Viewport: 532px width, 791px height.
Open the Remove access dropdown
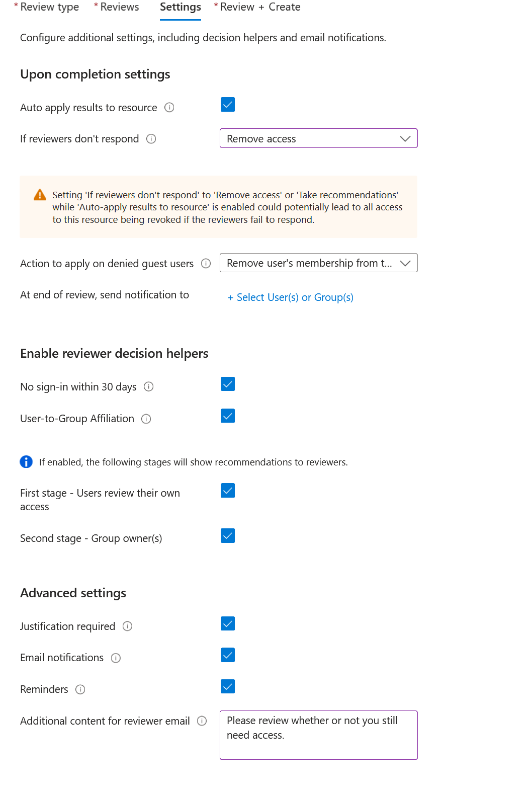pyautogui.click(x=319, y=138)
